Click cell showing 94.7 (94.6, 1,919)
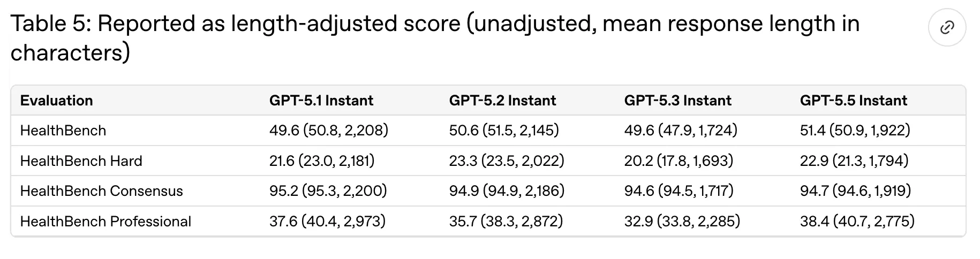Viewport: 980px width, 259px height. point(856,191)
